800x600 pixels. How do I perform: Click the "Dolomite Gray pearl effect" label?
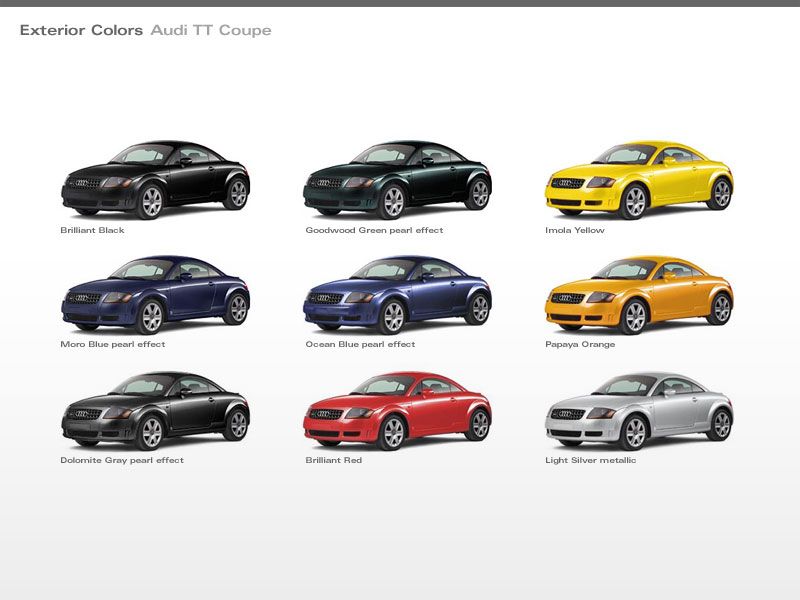(122, 460)
